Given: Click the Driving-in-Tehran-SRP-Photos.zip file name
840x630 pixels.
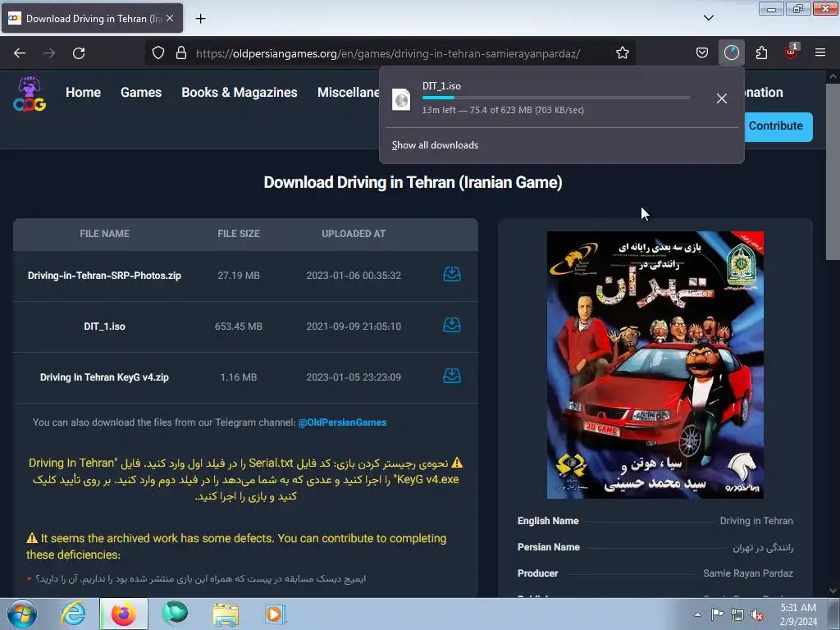Looking at the screenshot, I should click(104, 276).
